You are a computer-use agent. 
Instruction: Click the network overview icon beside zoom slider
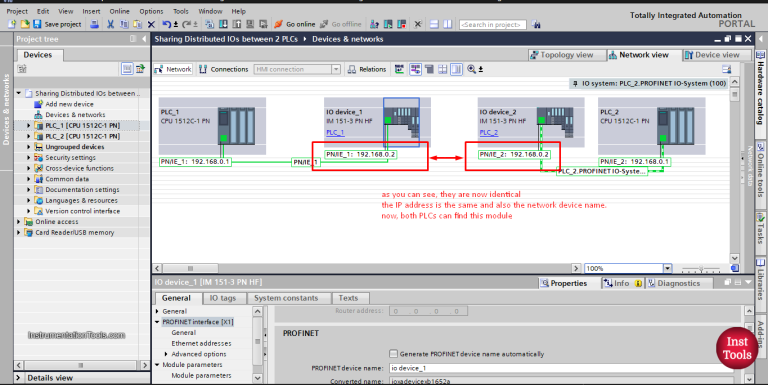coord(735,268)
